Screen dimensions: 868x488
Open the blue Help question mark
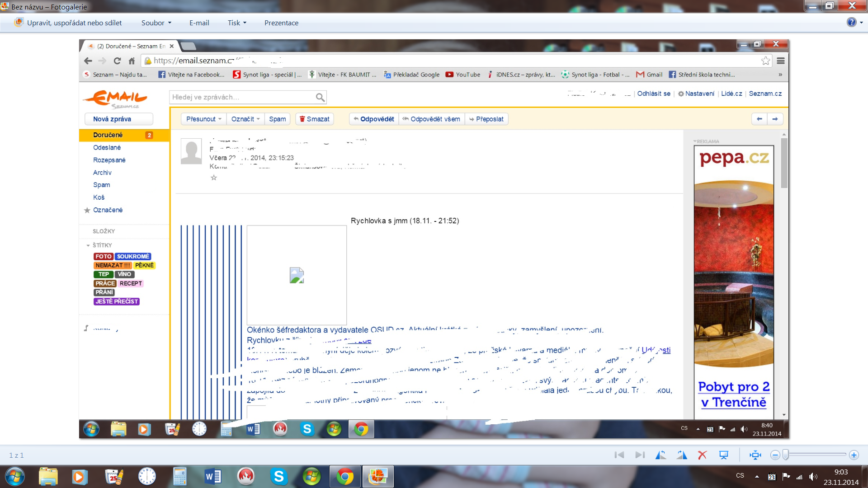click(x=851, y=22)
